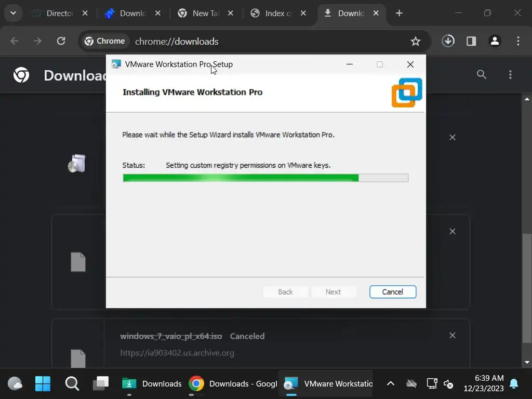This screenshot has width=532, height=399.
Task: Search downloads with magnifier icon
Action: pos(482,74)
